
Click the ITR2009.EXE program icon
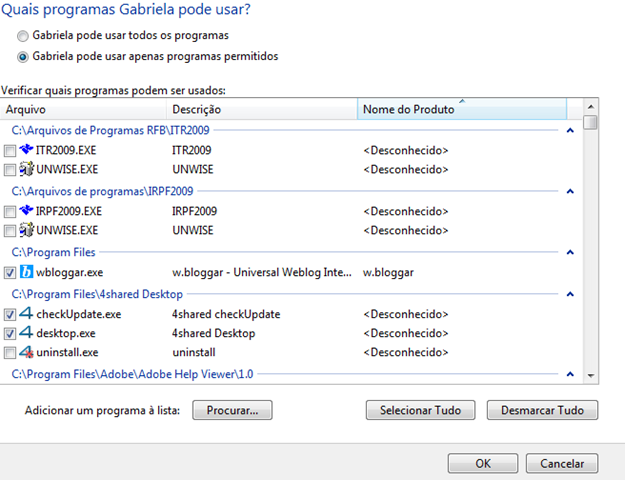(x=26, y=150)
